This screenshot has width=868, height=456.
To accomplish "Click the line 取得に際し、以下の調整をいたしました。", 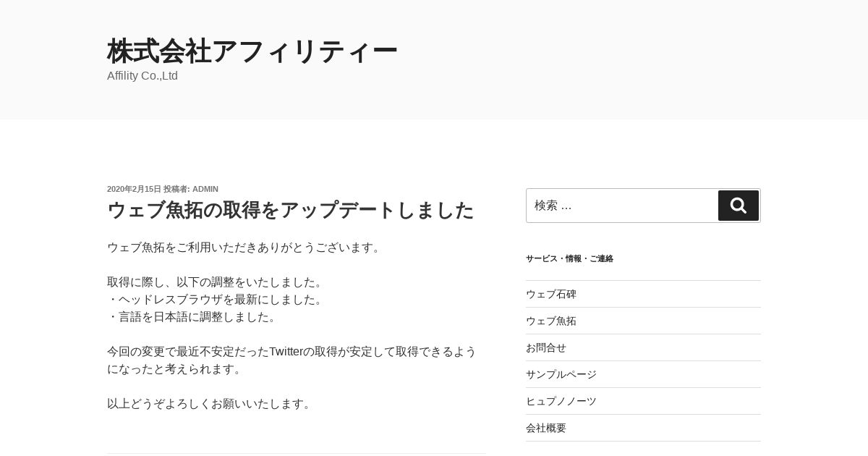I will click(x=216, y=282).
